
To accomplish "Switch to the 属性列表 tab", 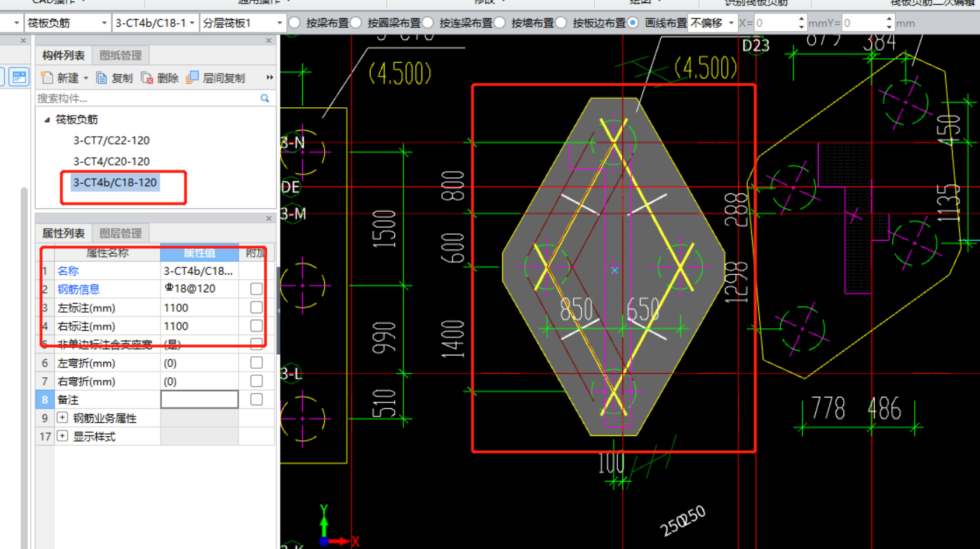I will 64,233.
